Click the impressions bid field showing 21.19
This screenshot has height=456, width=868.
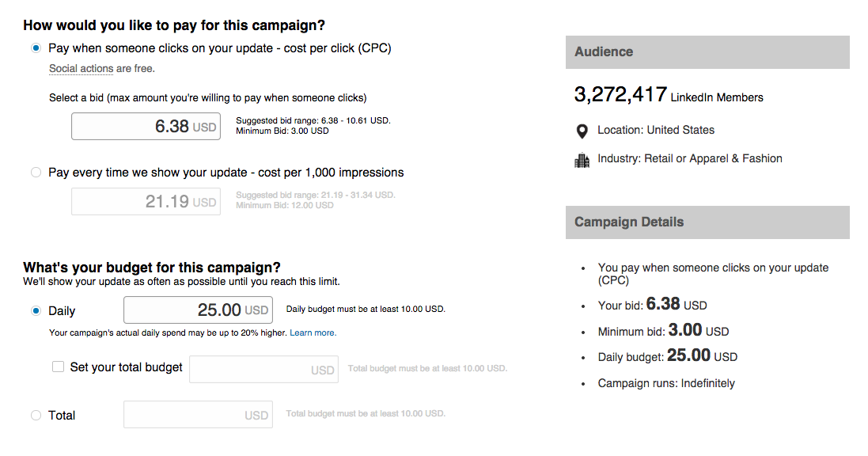tap(145, 202)
